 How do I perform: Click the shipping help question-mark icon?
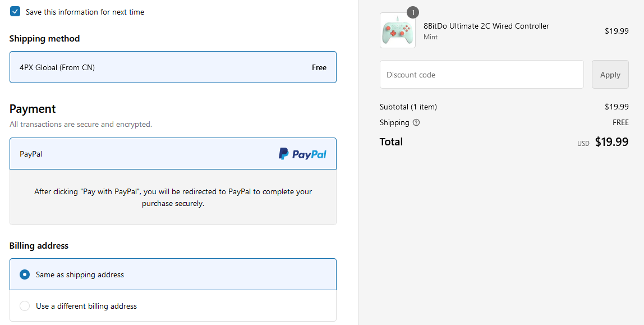pos(416,122)
